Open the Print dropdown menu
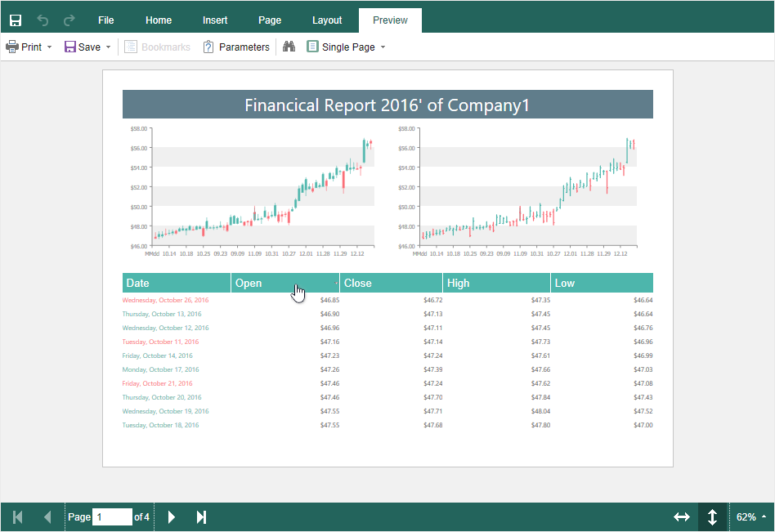This screenshot has height=532, width=775. pos(49,47)
